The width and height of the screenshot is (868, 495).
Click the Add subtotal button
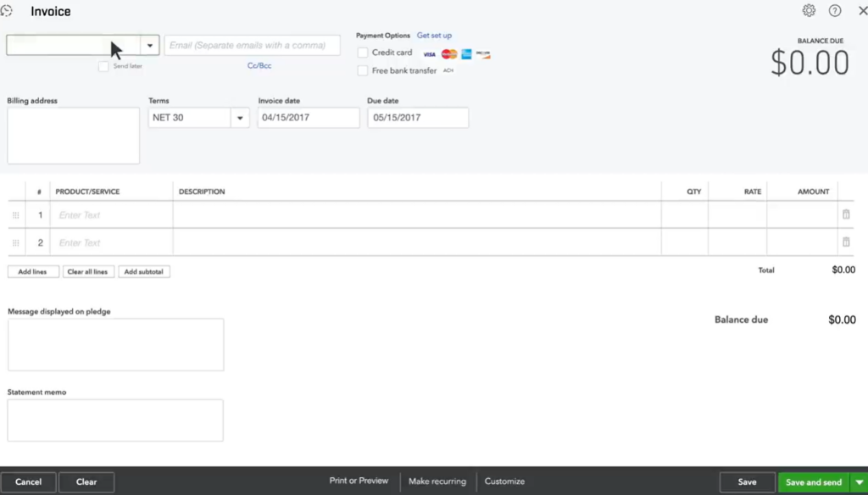tap(144, 271)
